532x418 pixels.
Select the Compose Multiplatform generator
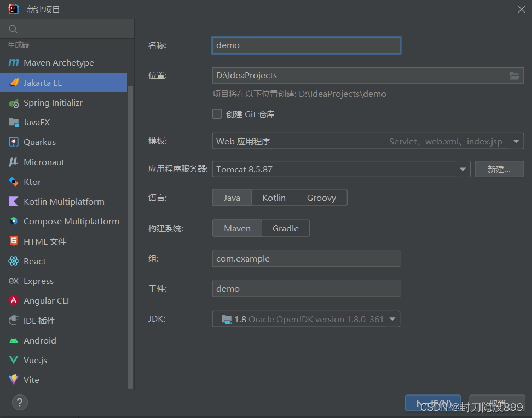point(63,221)
